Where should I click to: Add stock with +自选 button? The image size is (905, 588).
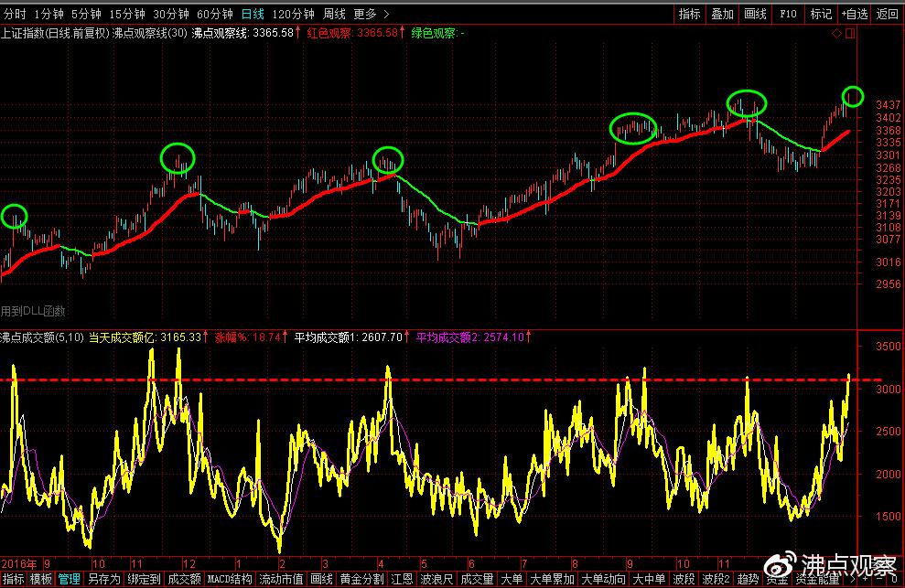pos(853,14)
